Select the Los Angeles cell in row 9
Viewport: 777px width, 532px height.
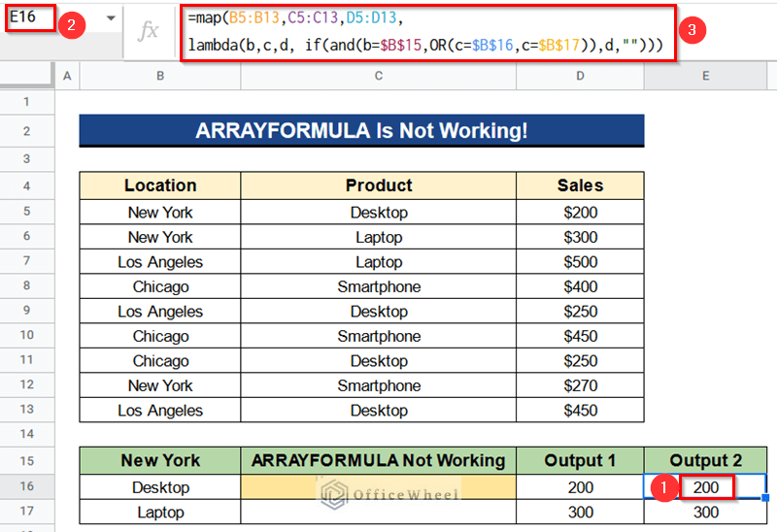(x=160, y=311)
